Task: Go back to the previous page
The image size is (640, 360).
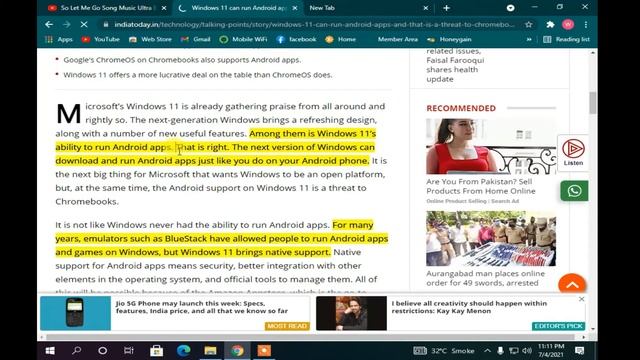Action: pyautogui.click(x=49, y=24)
